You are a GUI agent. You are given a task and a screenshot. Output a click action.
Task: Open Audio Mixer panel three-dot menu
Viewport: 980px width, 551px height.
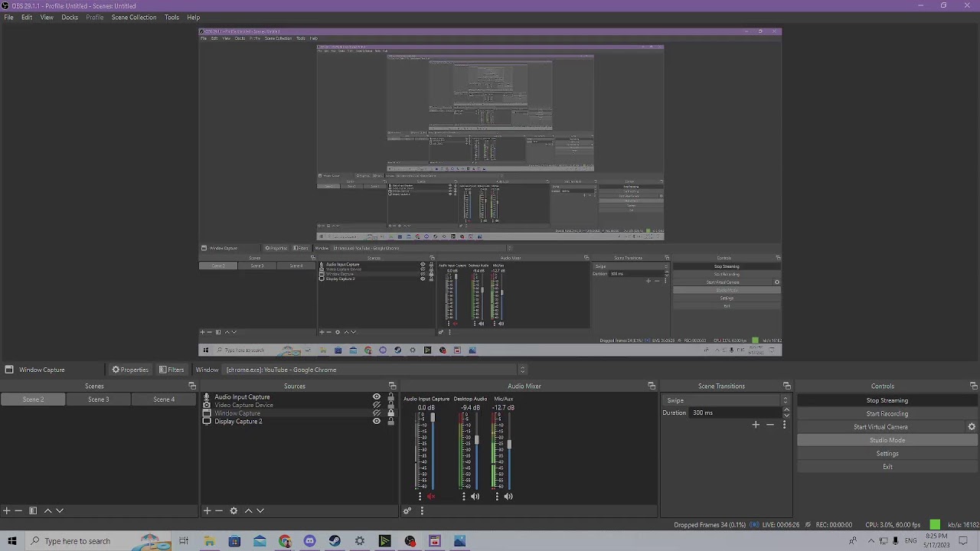pos(421,510)
